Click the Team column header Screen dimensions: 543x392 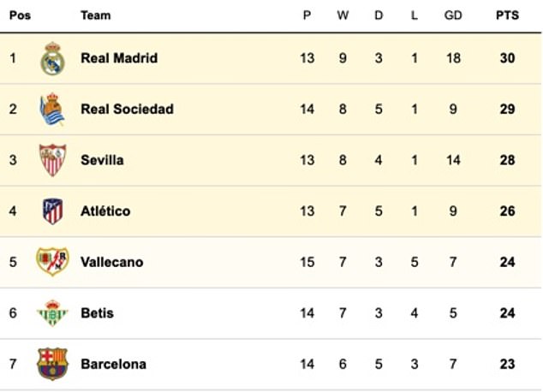[x=96, y=15]
